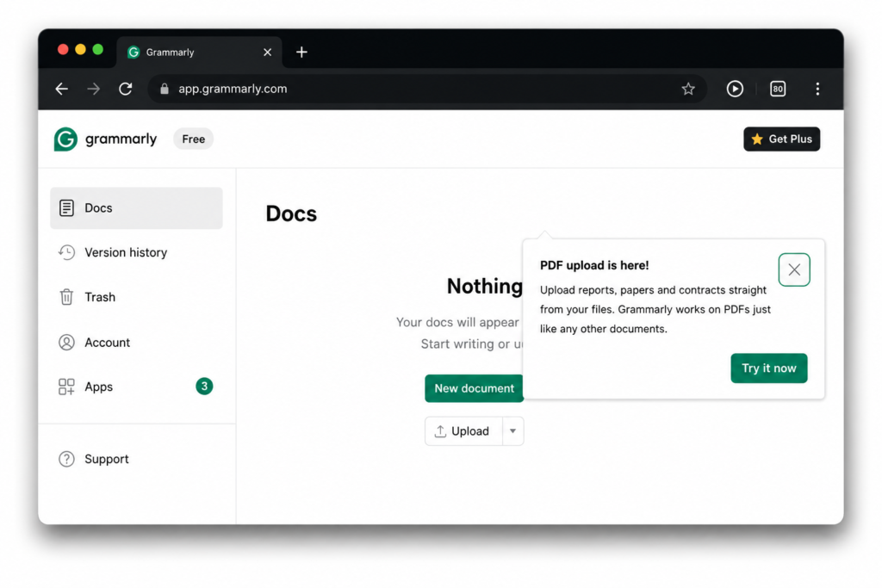Screen dimensions: 882x588
Task: Reload the page with refresh icon
Action: click(x=126, y=89)
